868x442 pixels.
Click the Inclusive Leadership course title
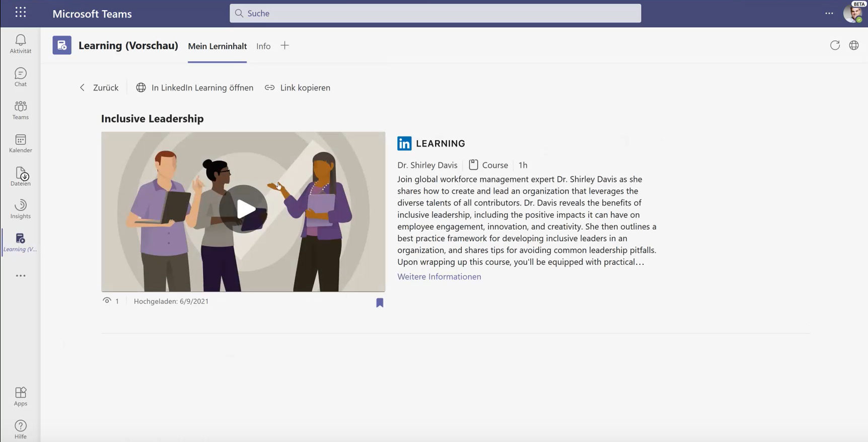pos(153,119)
